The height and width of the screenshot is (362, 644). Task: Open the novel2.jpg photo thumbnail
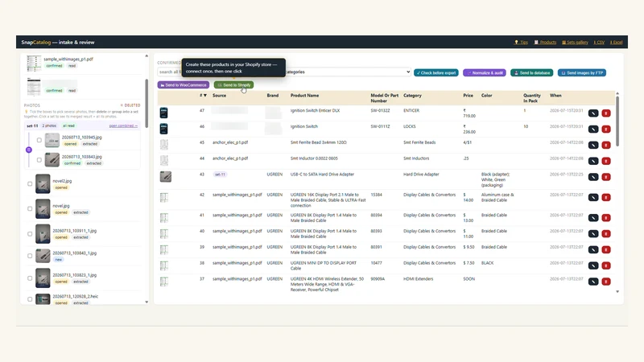(43, 184)
